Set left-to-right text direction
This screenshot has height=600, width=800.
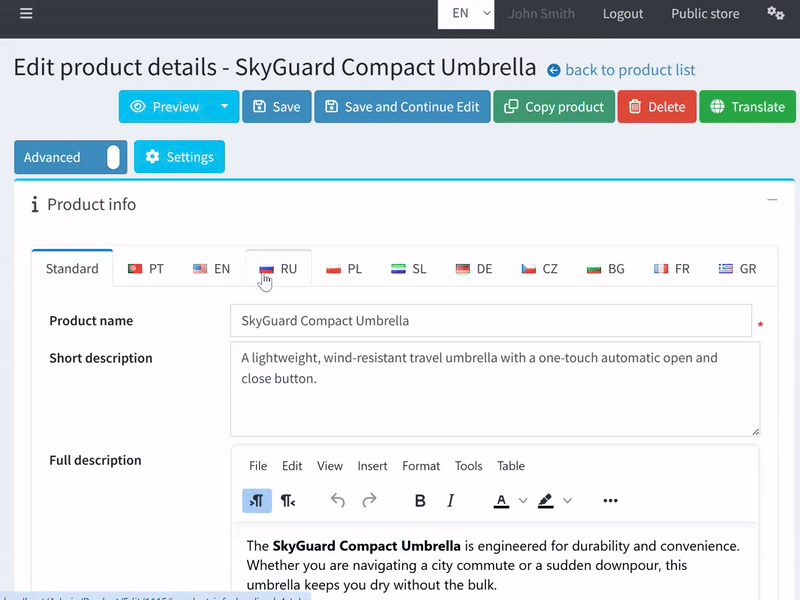pos(257,501)
